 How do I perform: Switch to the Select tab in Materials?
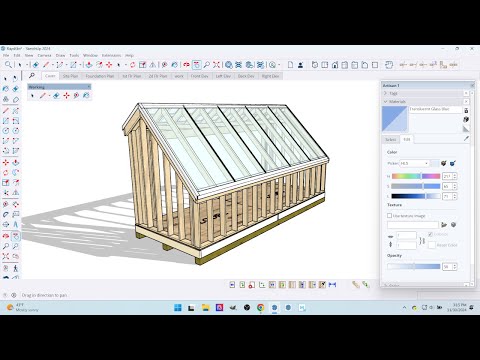[x=391, y=139]
